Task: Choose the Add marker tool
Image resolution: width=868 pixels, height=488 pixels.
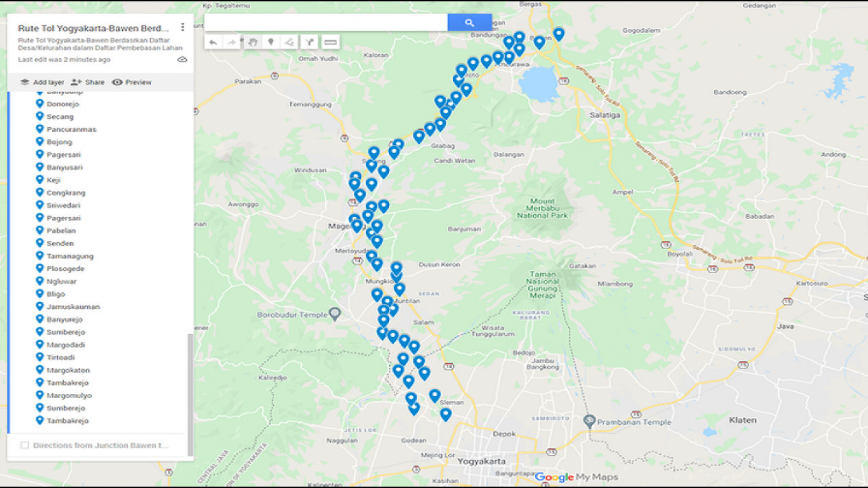Action: (x=271, y=43)
